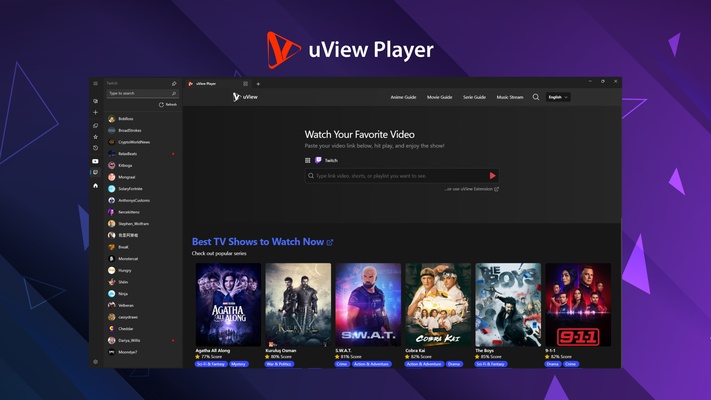Switch to YouTube icon in left rail
Viewport: 711px width, 400px height.
[95, 161]
